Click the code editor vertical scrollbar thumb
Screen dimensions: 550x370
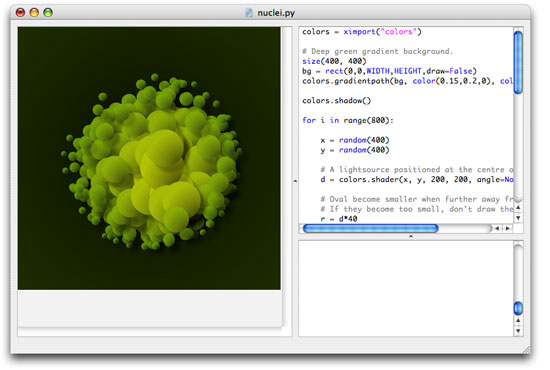tap(518, 62)
